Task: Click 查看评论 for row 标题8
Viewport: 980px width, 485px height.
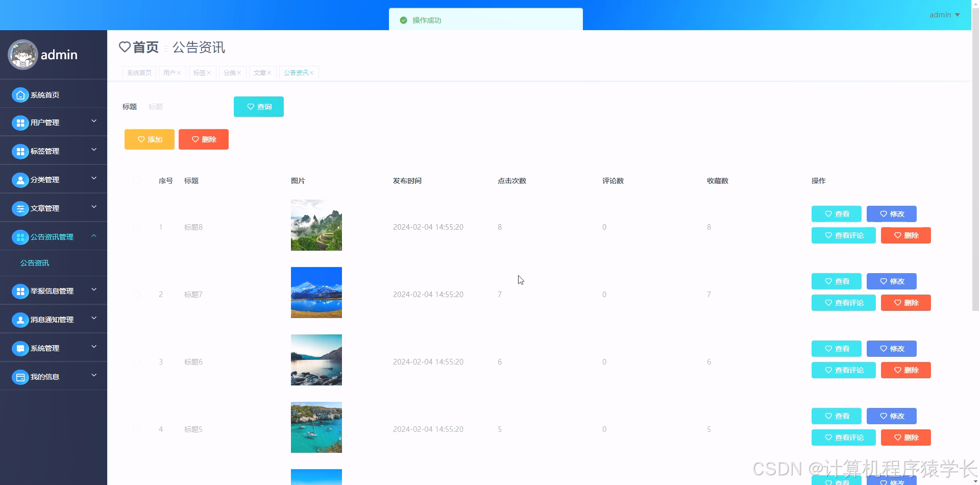Action: click(x=844, y=235)
